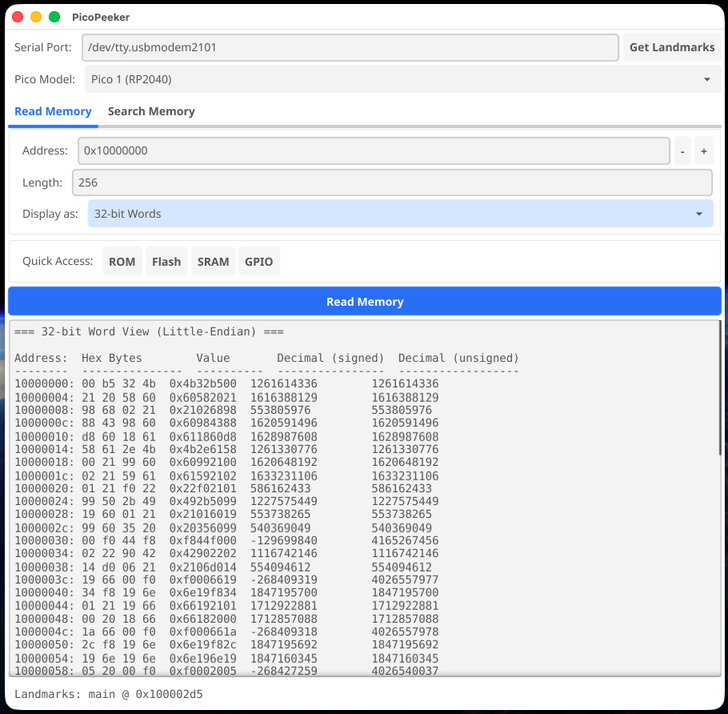
Task: Click value 0x60984388
Action: pyautogui.click(x=203, y=423)
